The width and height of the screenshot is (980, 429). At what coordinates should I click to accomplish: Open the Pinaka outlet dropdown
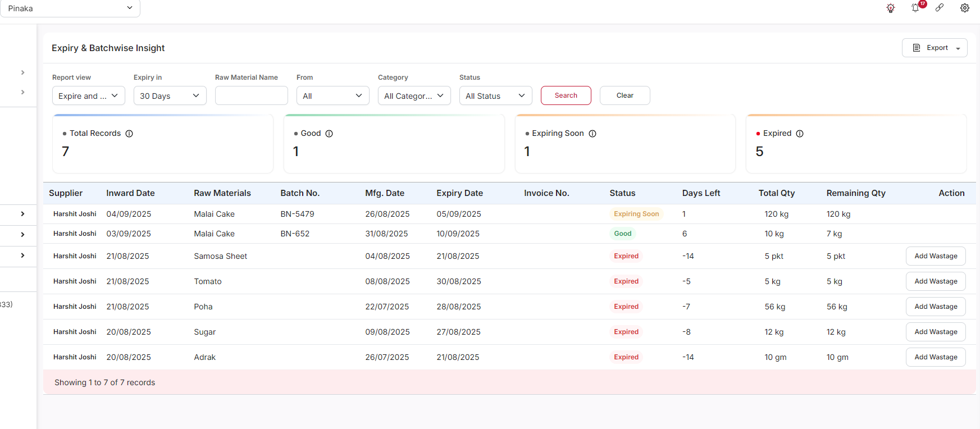70,8
